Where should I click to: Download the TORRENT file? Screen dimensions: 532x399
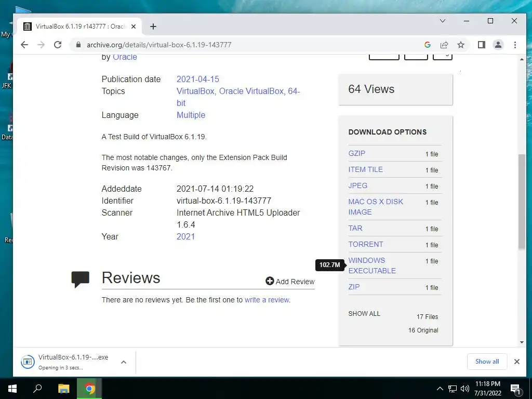tap(365, 244)
